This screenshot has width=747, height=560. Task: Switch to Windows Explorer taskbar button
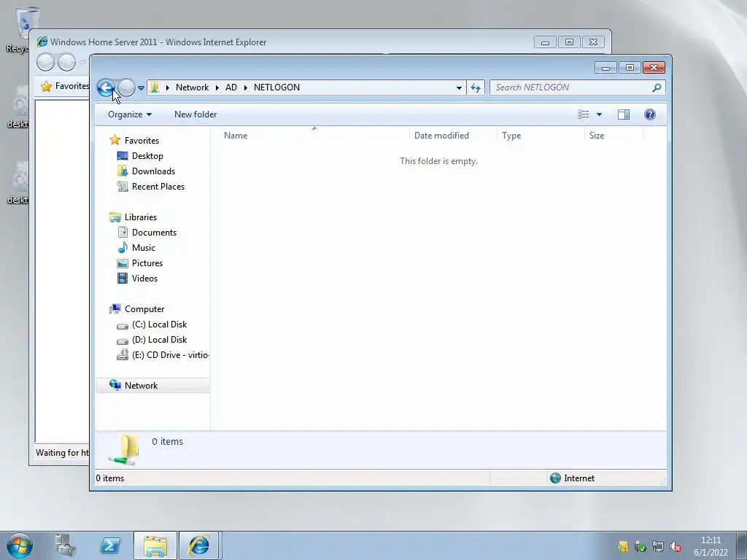[x=155, y=545]
